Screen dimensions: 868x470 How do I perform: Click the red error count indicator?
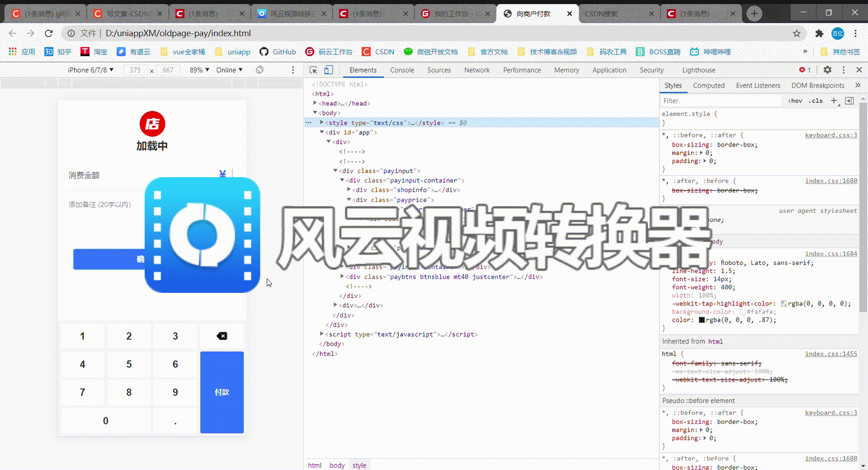point(805,70)
